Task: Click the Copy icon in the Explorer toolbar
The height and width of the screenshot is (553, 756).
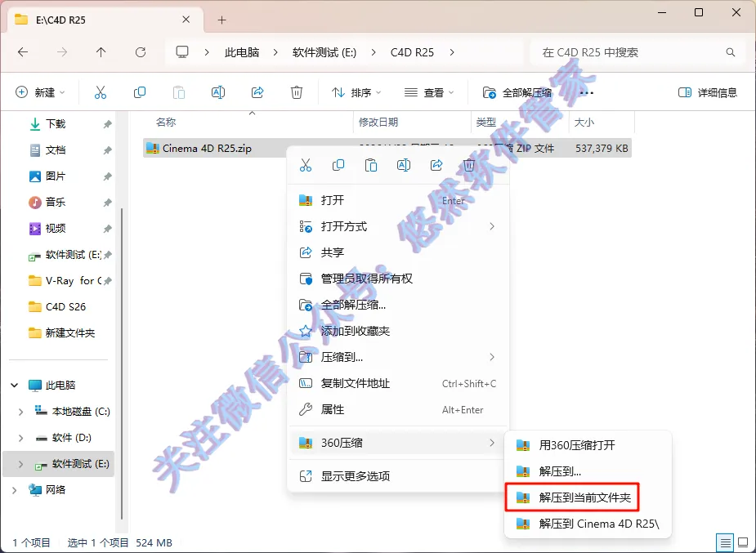Action: [139, 92]
